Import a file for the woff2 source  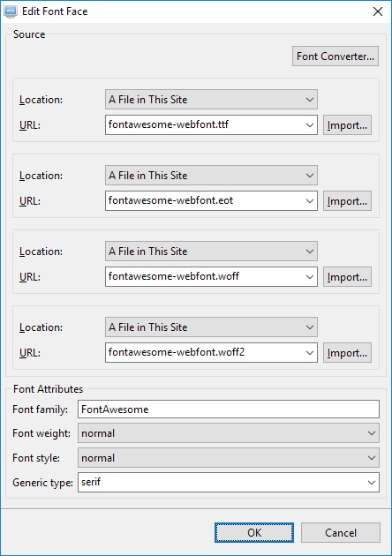point(347,352)
